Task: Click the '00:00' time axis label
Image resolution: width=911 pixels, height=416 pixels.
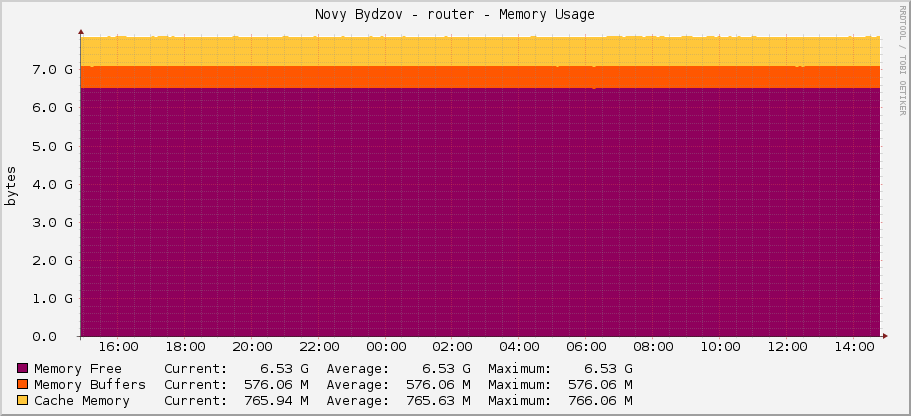Action: [x=385, y=347]
